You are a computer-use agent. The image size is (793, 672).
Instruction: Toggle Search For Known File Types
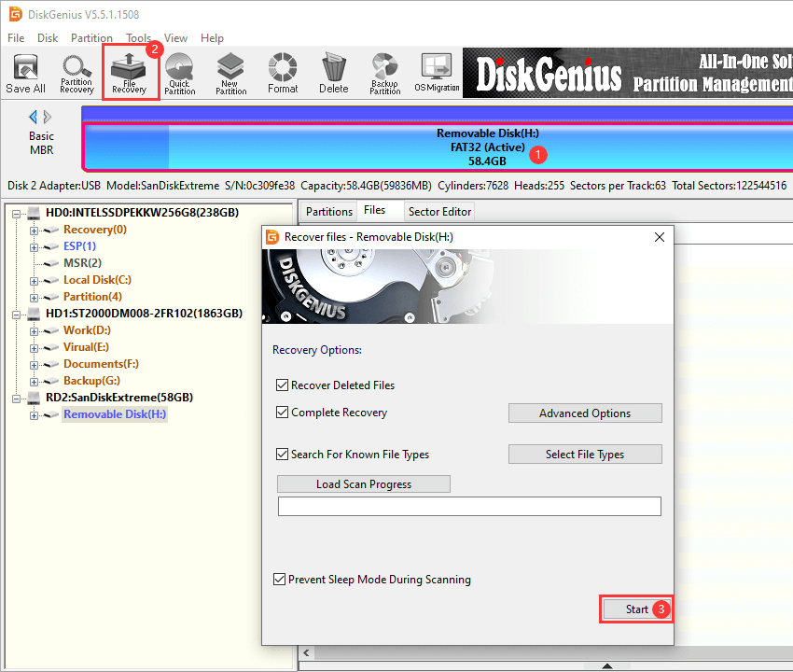click(282, 454)
